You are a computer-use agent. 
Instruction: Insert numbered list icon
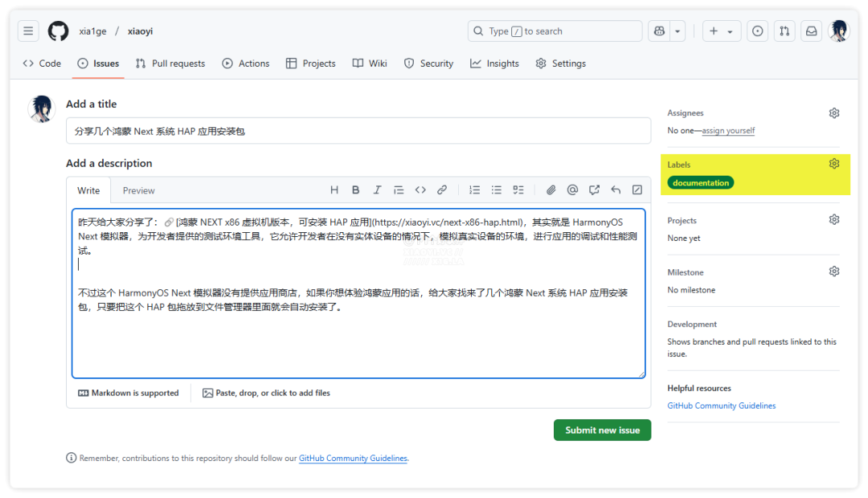coord(474,190)
